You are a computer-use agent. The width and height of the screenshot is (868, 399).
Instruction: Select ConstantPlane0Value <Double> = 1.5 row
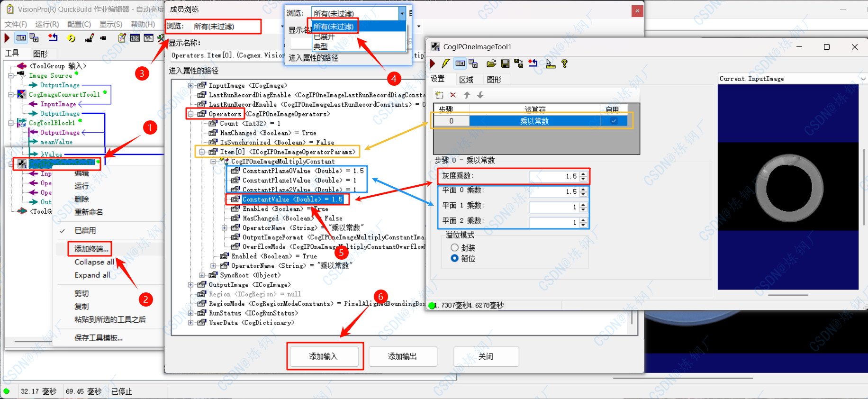303,171
